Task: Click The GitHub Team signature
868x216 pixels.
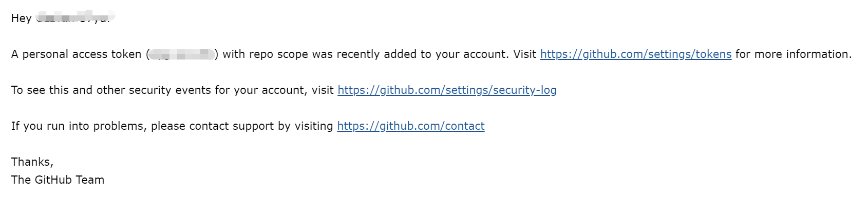Action: pos(58,180)
